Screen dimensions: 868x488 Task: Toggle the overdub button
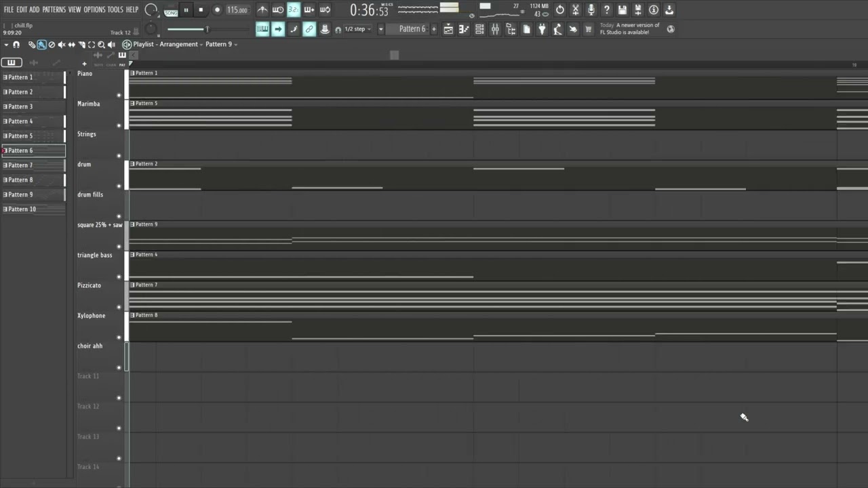click(x=309, y=9)
